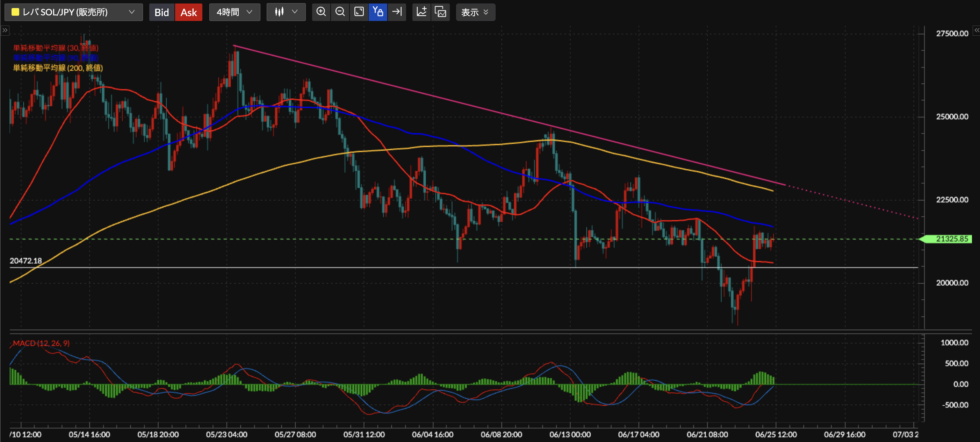Viewport: 980px width, 442px height.
Task: Click the 06/17 04:00 time axis label
Action: pyautogui.click(x=639, y=434)
